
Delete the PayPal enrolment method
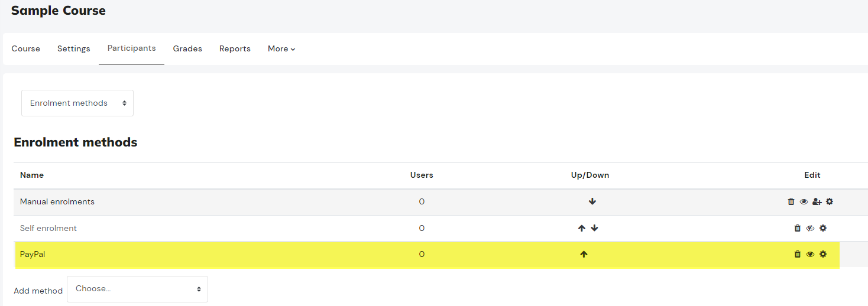797,254
